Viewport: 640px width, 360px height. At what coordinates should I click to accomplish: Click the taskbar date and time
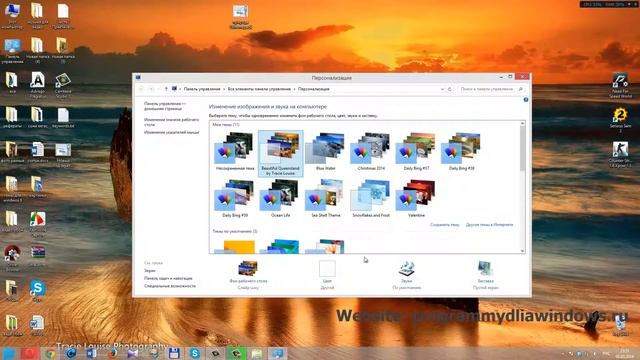click(x=624, y=353)
